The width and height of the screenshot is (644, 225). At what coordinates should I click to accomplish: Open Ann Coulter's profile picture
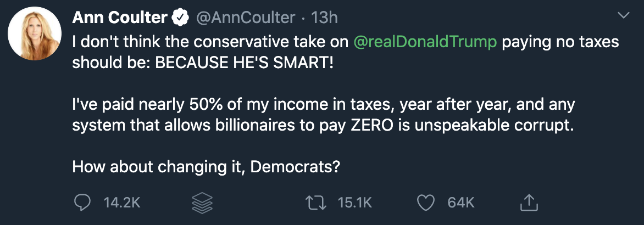pos(34,33)
